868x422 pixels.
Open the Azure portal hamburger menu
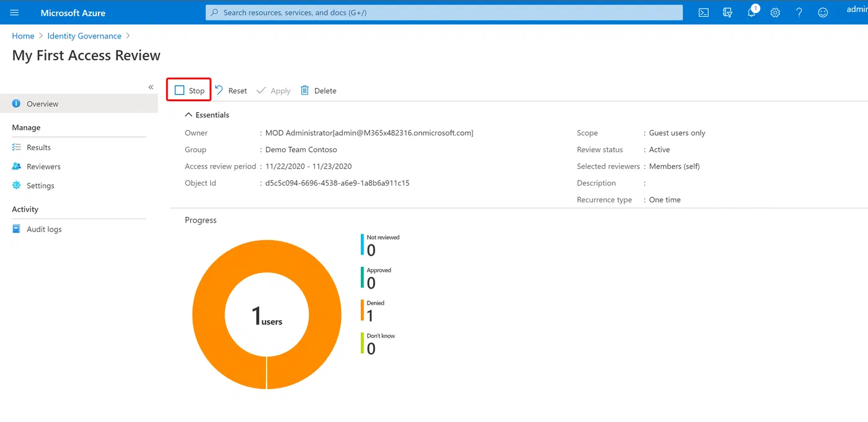(14, 12)
